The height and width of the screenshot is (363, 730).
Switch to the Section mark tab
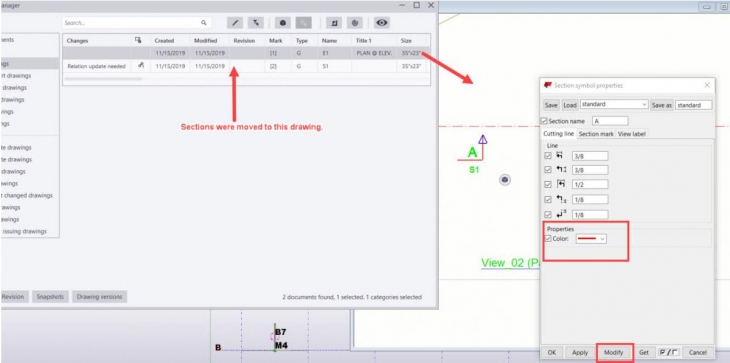click(x=596, y=134)
